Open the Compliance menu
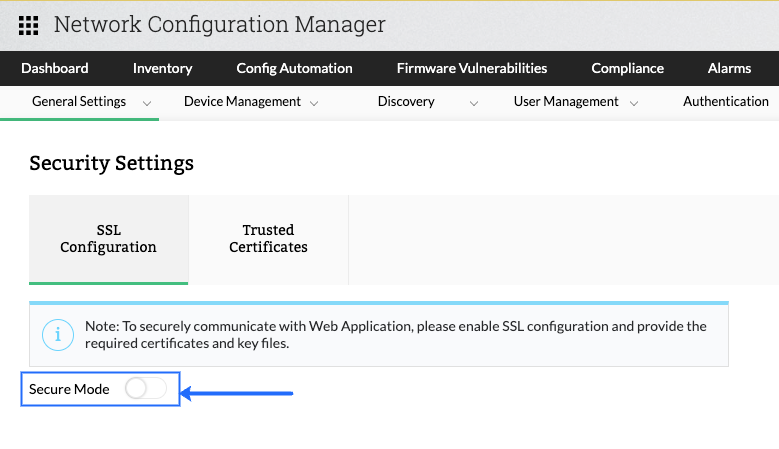The height and width of the screenshot is (449, 779). pos(627,69)
